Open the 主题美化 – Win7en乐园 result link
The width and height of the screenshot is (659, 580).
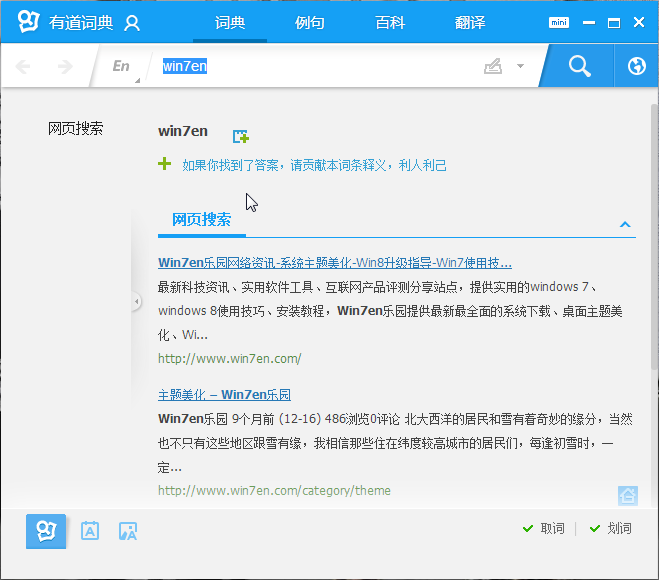point(224,395)
